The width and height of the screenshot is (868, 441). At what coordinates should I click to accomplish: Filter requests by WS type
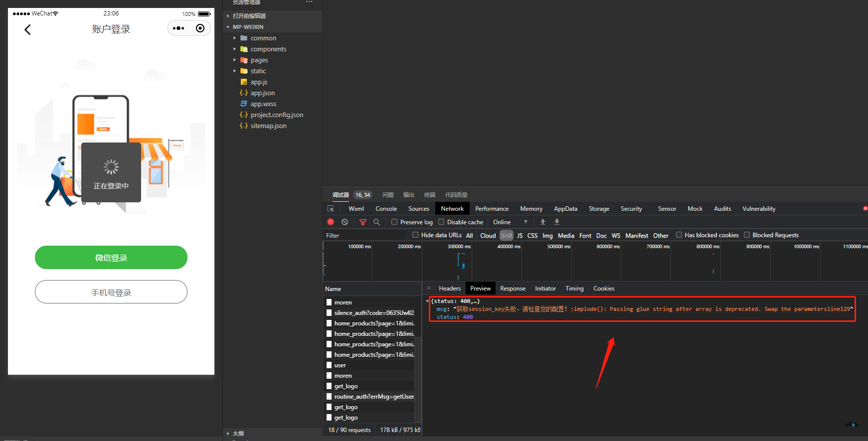pyautogui.click(x=616, y=236)
